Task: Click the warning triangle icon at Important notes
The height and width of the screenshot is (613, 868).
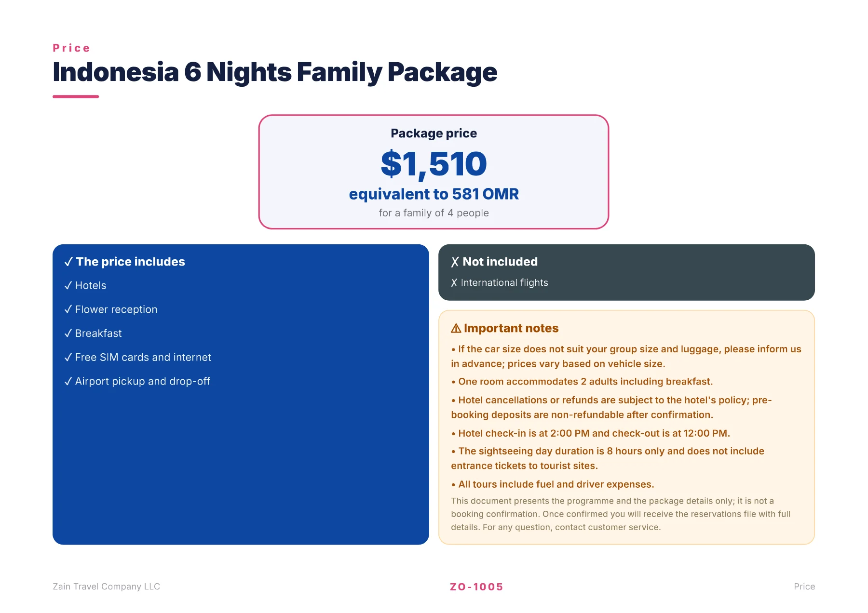Action: [456, 328]
